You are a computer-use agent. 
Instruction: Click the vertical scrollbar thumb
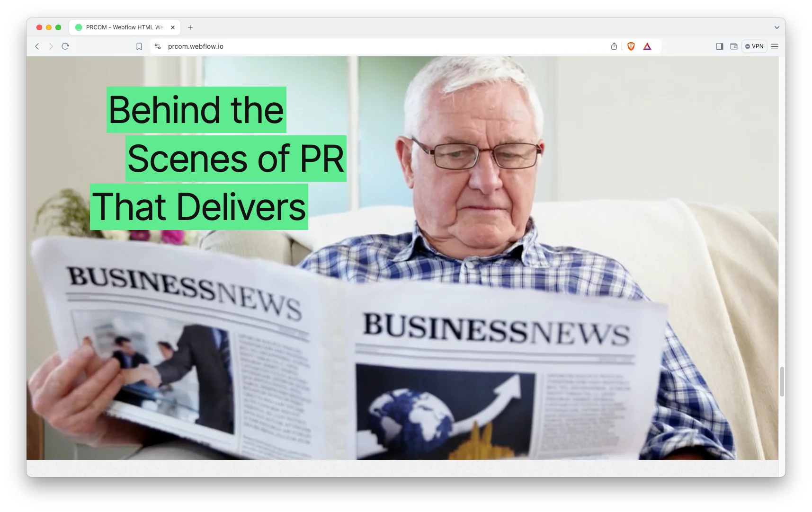point(782,381)
